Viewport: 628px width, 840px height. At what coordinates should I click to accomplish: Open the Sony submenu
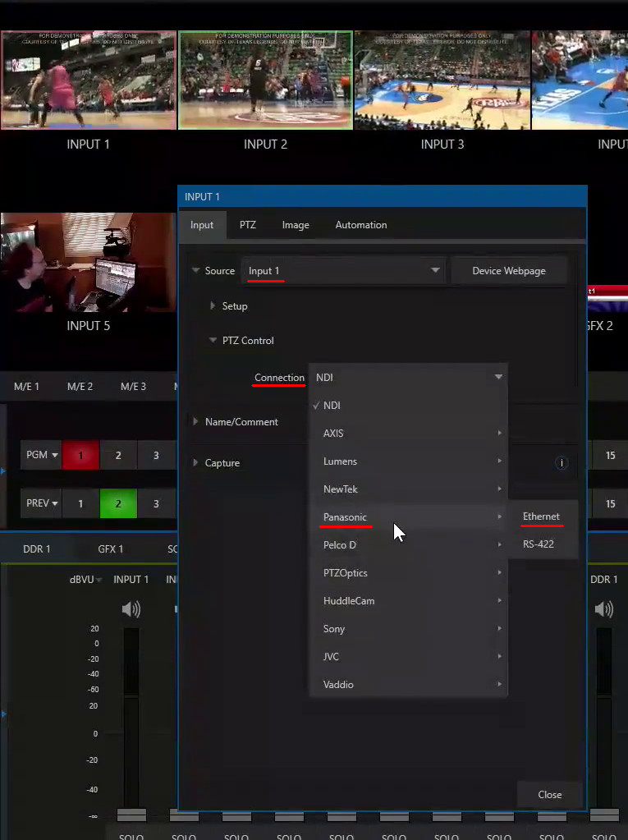click(409, 628)
